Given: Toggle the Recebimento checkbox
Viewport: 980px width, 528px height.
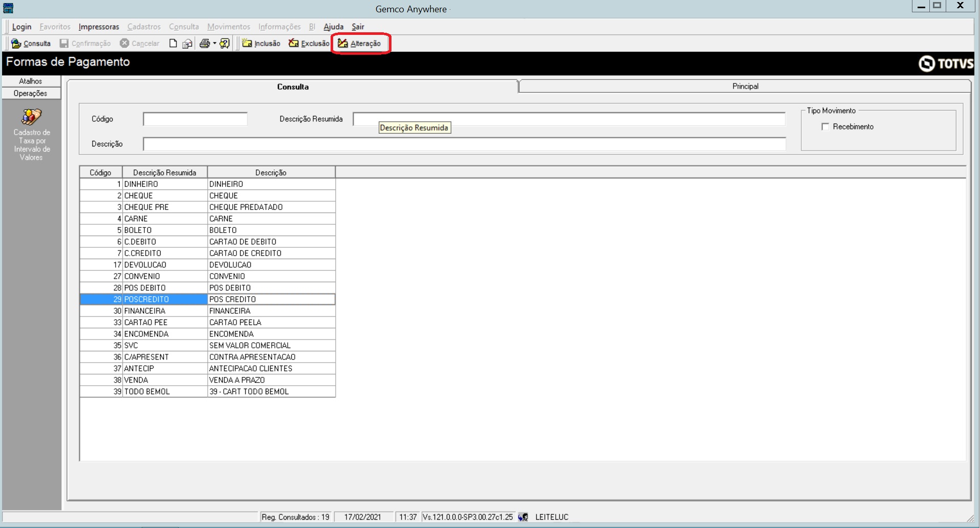Looking at the screenshot, I should click(825, 126).
